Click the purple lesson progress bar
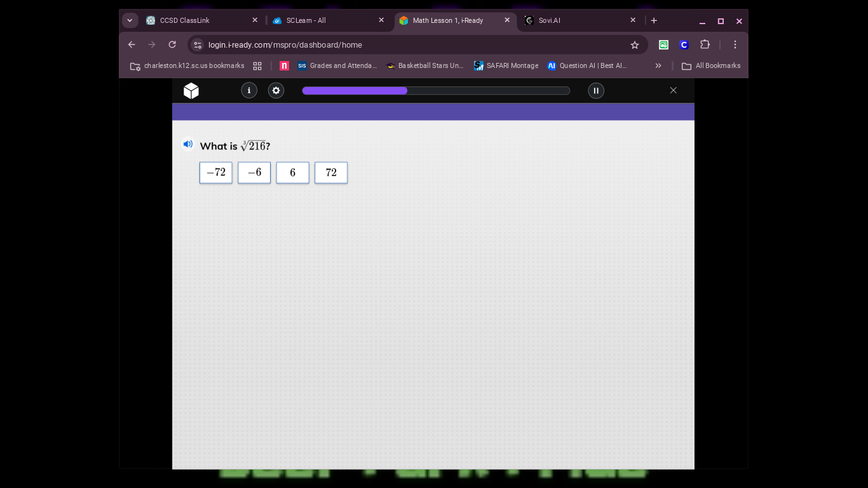The height and width of the screenshot is (488, 868). pyautogui.click(x=436, y=91)
